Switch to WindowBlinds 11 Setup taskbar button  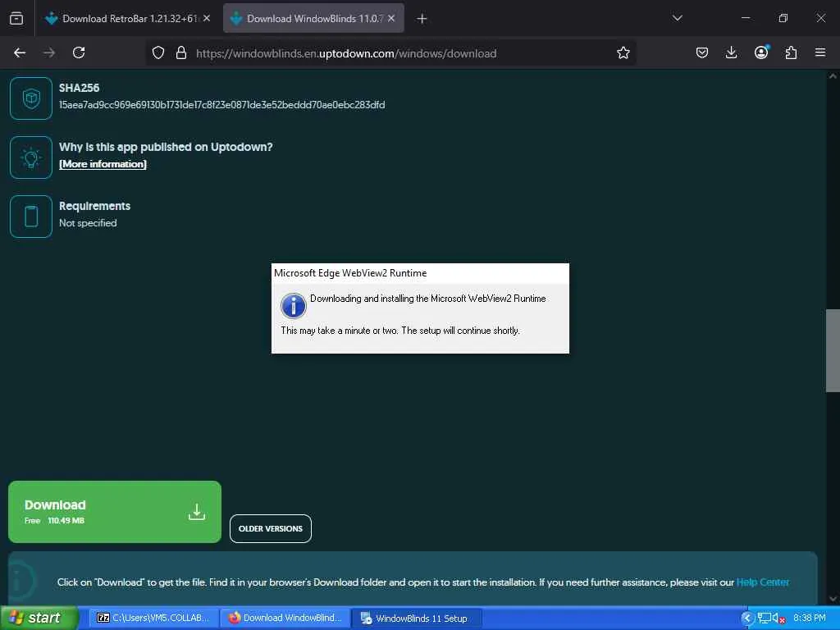pos(416,619)
